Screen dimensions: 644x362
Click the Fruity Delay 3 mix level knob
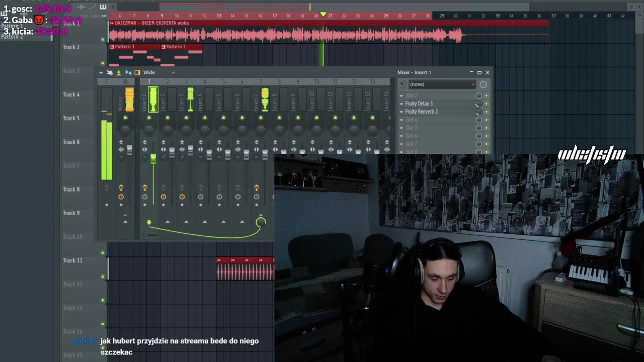(x=478, y=104)
